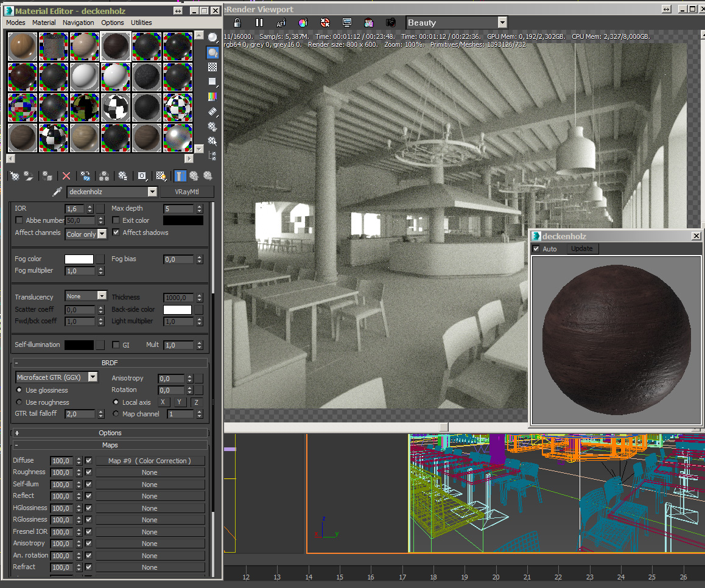
Task: Open the Navigation menu
Action: 78,23
